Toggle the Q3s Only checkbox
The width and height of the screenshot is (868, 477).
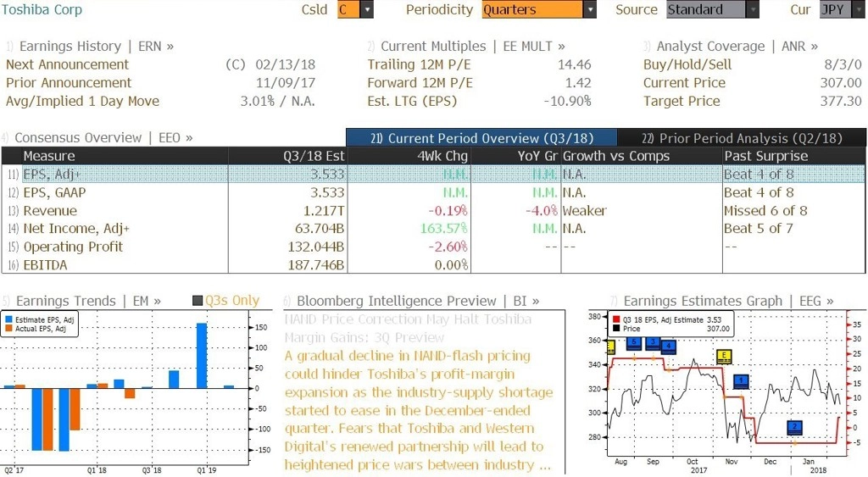198,301
